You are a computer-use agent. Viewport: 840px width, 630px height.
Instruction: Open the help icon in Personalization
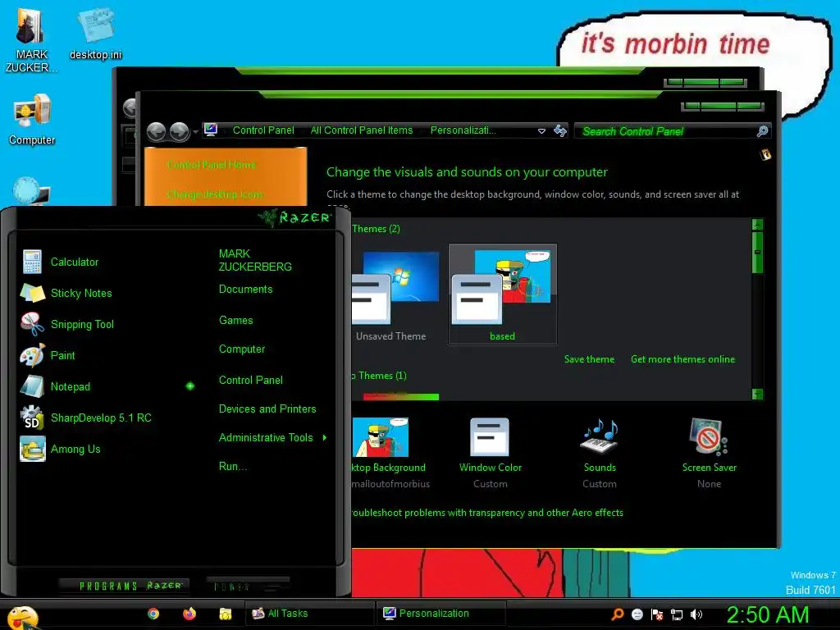point(765,155)
